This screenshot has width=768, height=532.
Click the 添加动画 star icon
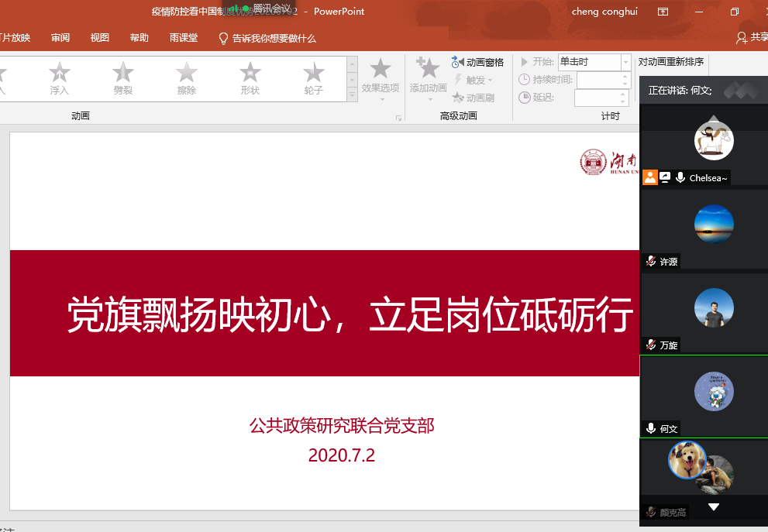click(428, 71)
